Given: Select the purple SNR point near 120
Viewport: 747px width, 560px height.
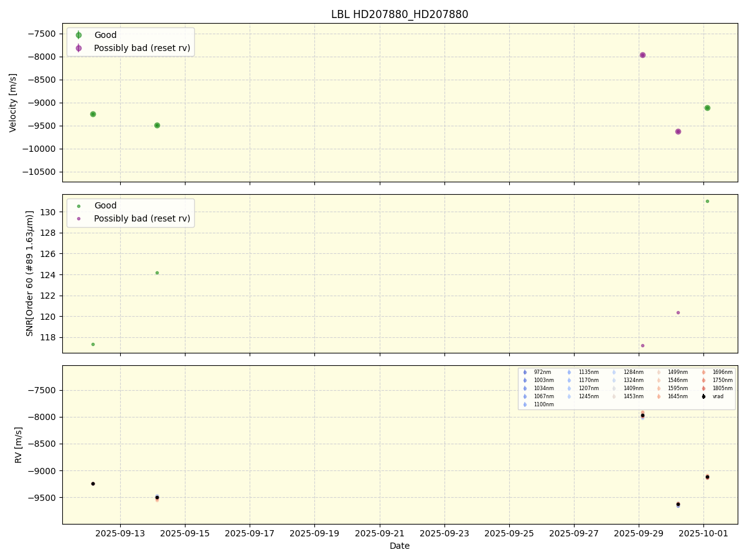Looking at the screenshot, I should [x=678, y=312].
